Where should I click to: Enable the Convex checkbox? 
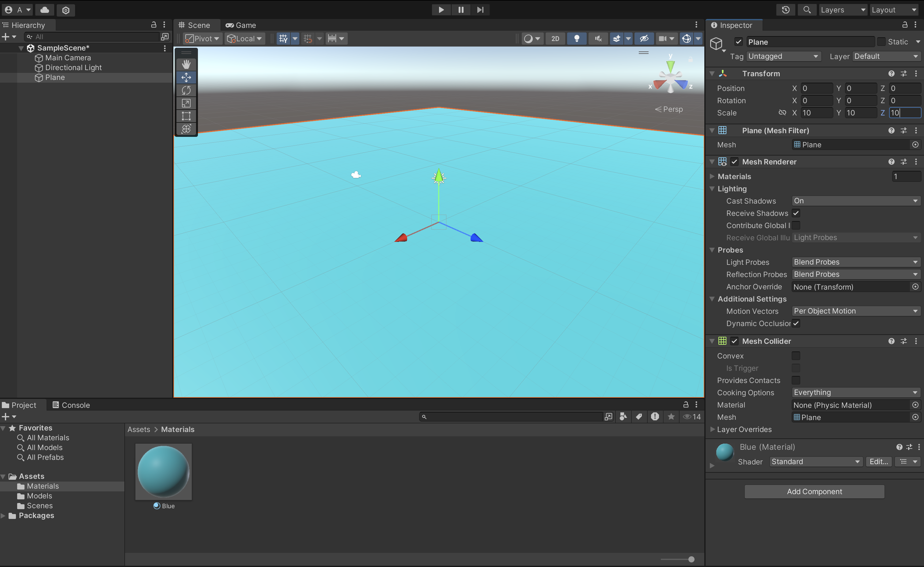796,355
